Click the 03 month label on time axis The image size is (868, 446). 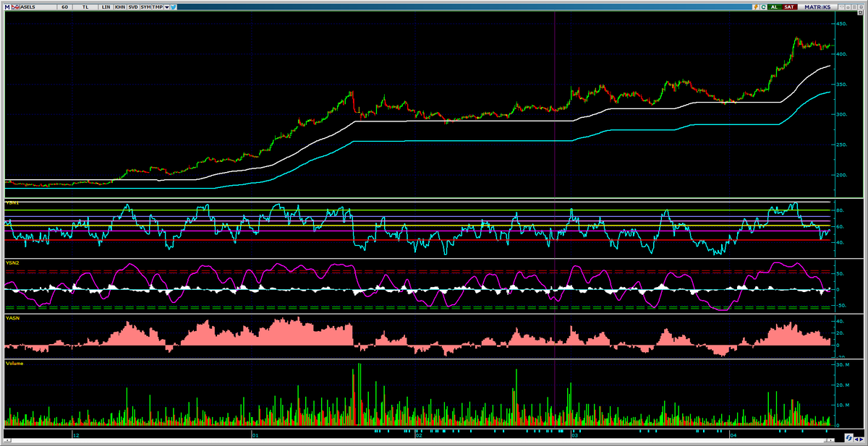[x=574, y=435]
